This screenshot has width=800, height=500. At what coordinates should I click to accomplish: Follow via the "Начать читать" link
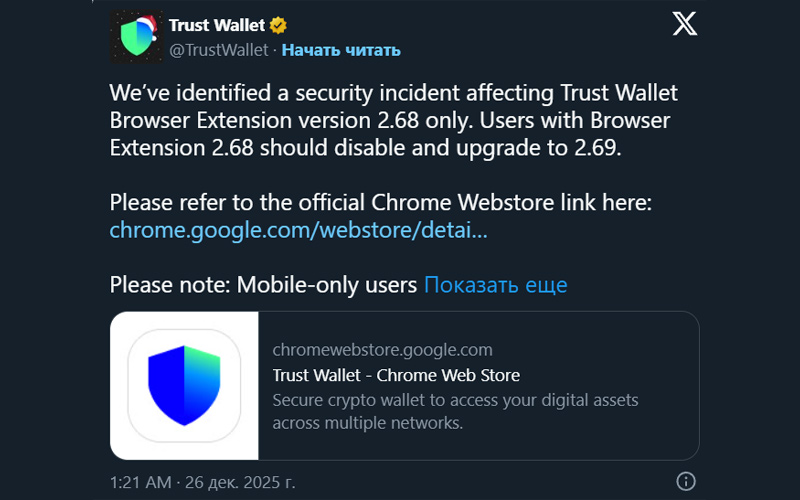click(x=341, y=49)
